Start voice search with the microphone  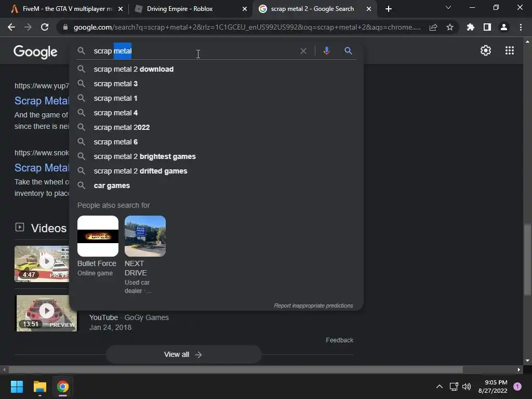pyautogui.click(x=326, y=51)
